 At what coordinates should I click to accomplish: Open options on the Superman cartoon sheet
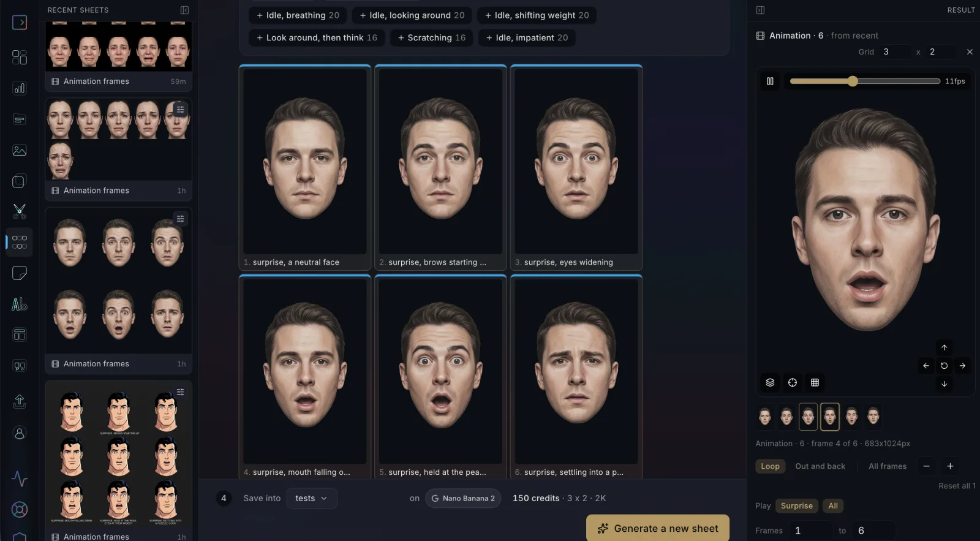click(x=180, y=392)
